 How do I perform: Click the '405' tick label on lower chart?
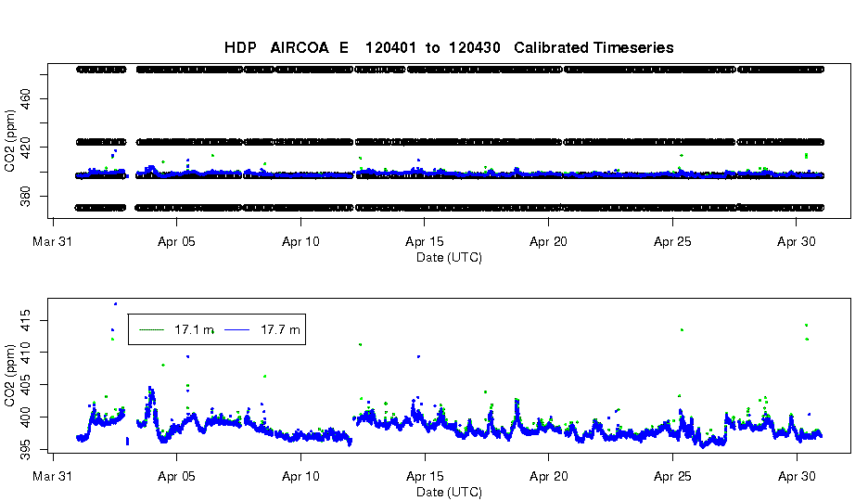click(25, 385)
